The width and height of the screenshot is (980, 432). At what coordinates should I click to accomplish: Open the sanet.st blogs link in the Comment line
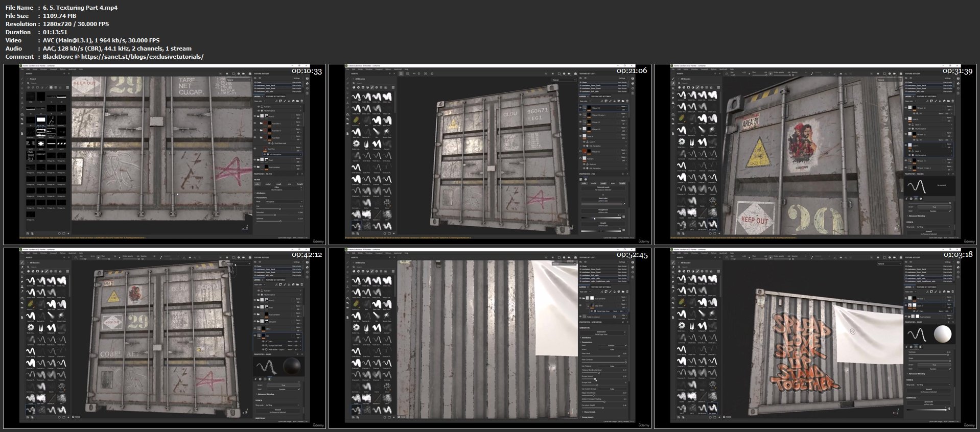coord(142,57)
